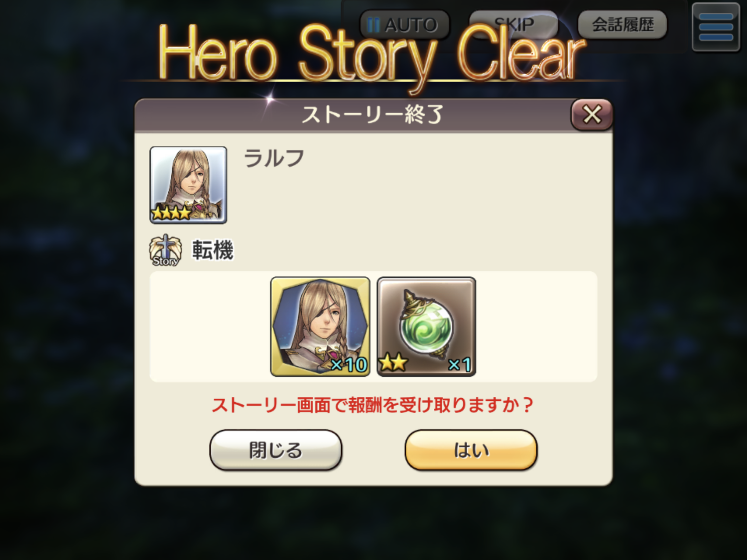Select the green orb reward ×1

426,327
